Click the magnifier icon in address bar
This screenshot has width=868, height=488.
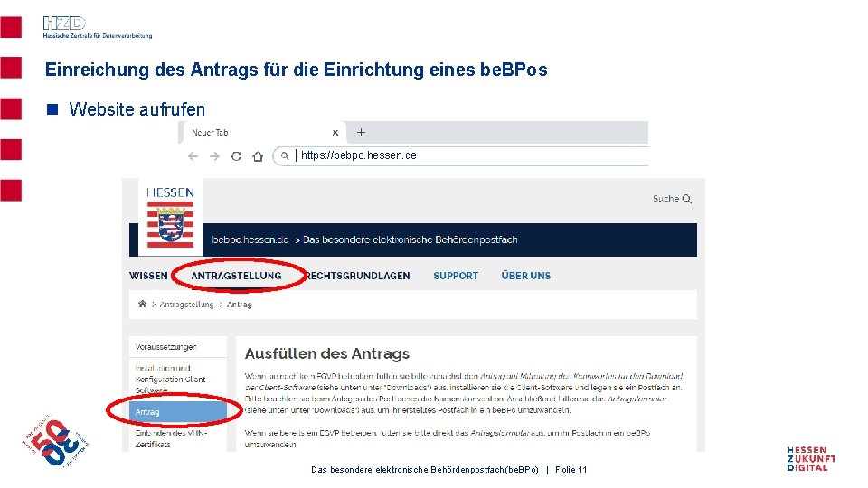(x=285, y=156)
